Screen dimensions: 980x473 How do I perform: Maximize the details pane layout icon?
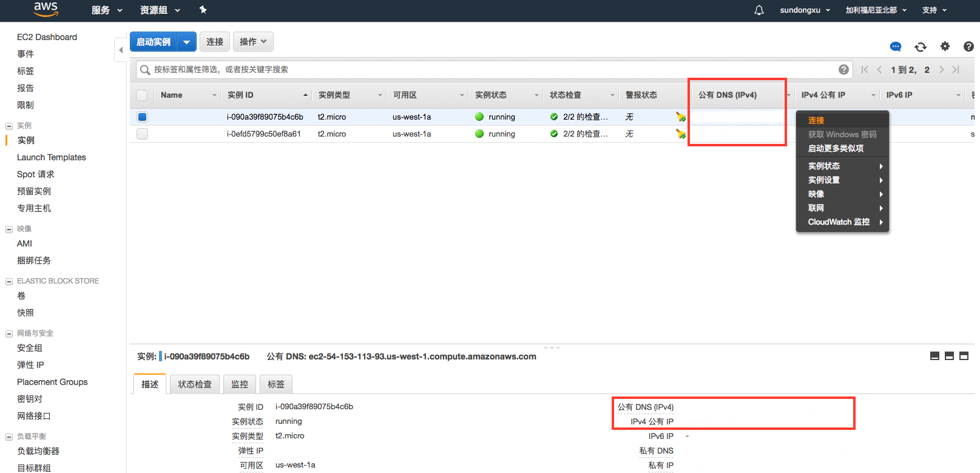point(964,356)
